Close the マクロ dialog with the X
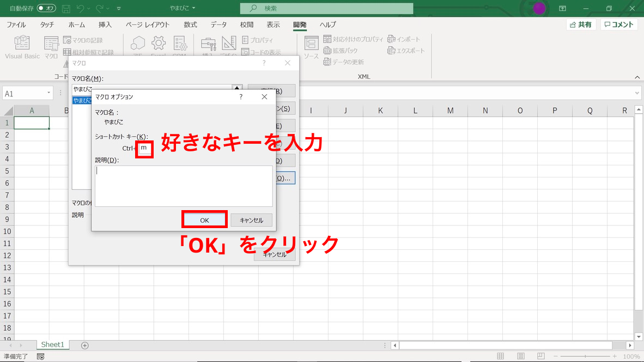The image size is (644, 362). click(x=288, y=63)
